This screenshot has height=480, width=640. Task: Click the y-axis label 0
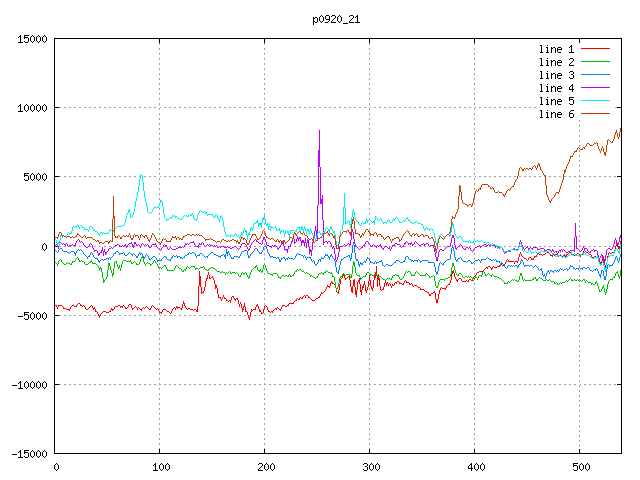tap(44, 247)
